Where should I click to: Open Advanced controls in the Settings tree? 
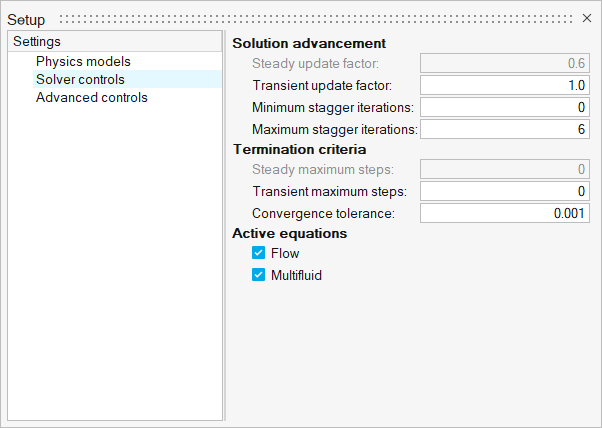click(x=91, y=97)
